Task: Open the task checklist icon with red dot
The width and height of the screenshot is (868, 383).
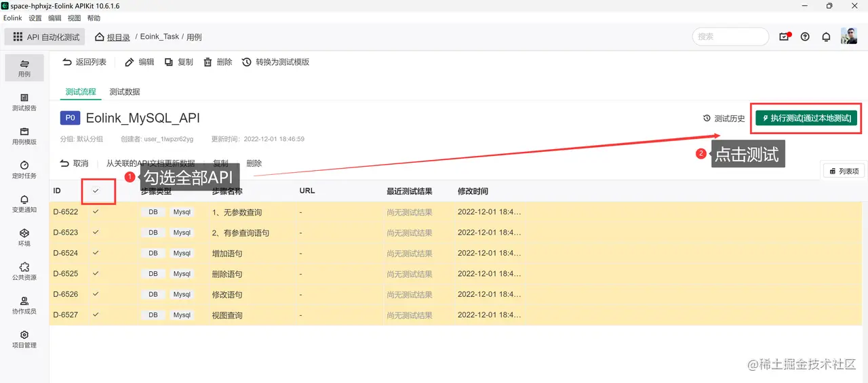Action: click(785, 37)
